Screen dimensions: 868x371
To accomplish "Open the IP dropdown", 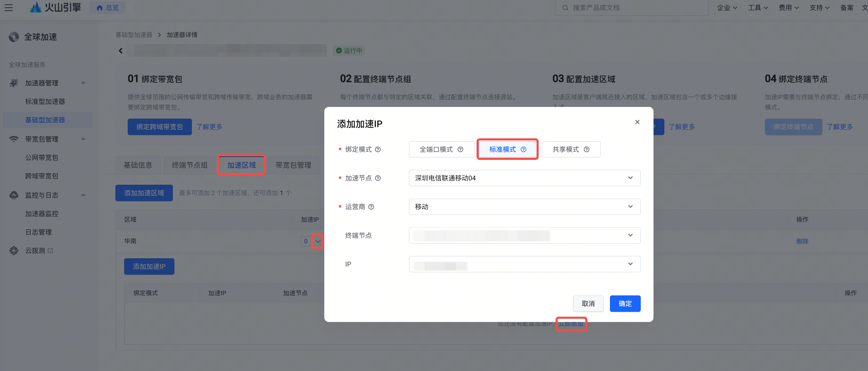I will click(x=524, y=264).
